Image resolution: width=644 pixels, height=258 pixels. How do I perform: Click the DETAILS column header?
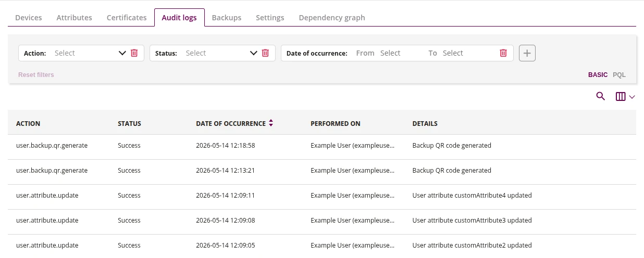pos(425,124)
